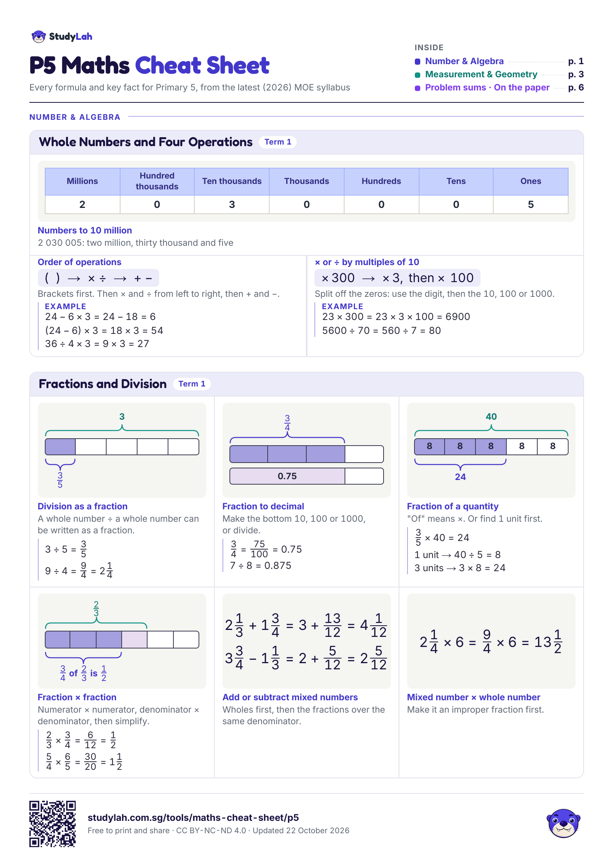Click the 0.75 bar in the decimal diagram

(x=287, y=476)
